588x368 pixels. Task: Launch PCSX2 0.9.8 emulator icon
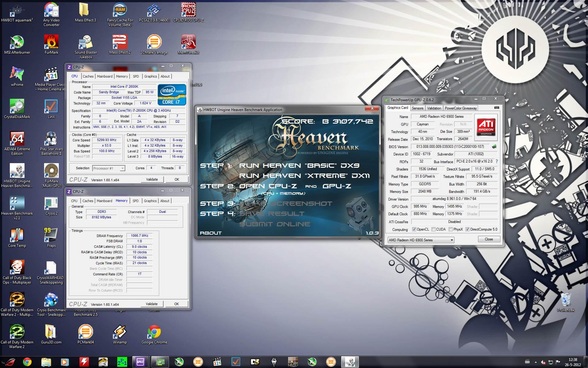click(154, 12)
